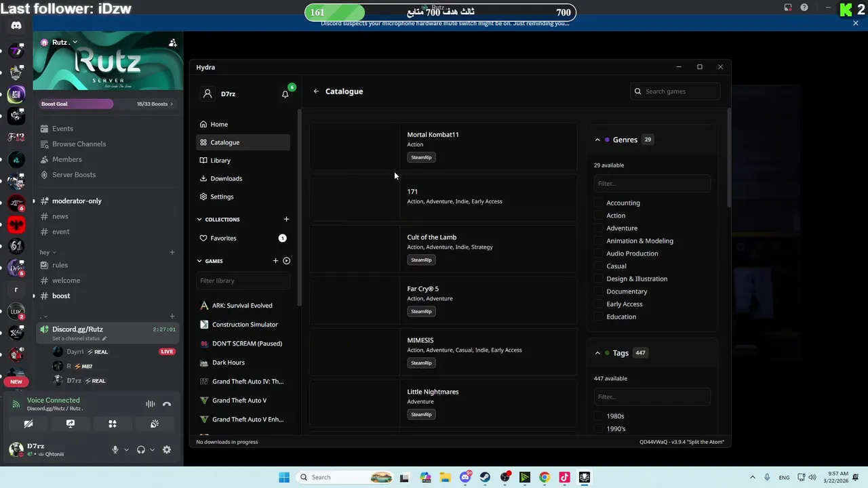868x488 pixels.
Task: Turn on Discord camera
Action: coord(28,424)
